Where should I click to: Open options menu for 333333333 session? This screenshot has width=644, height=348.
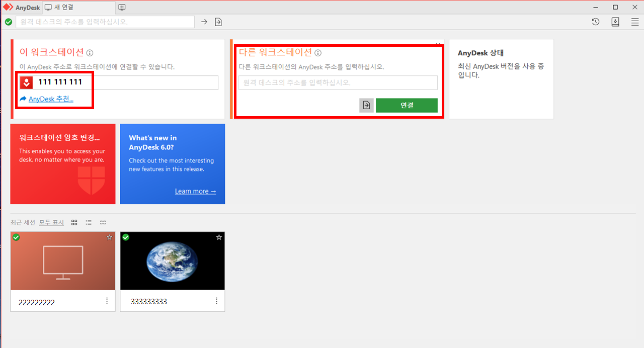tap(216, 301)
